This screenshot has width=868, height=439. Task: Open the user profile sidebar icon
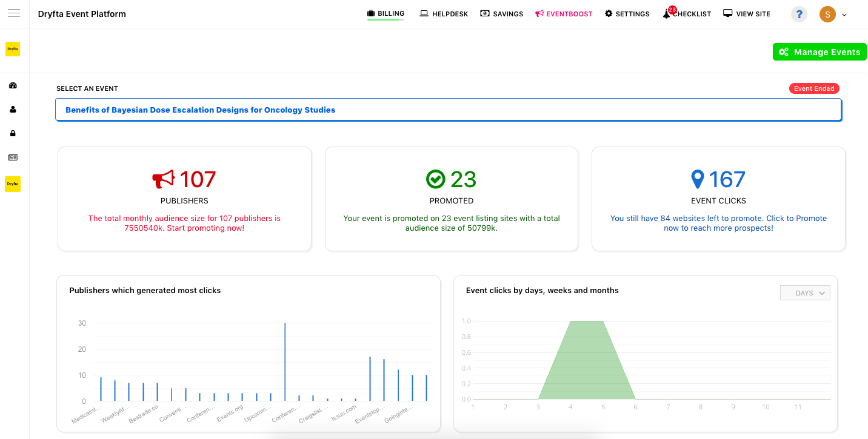click(13, 110)
